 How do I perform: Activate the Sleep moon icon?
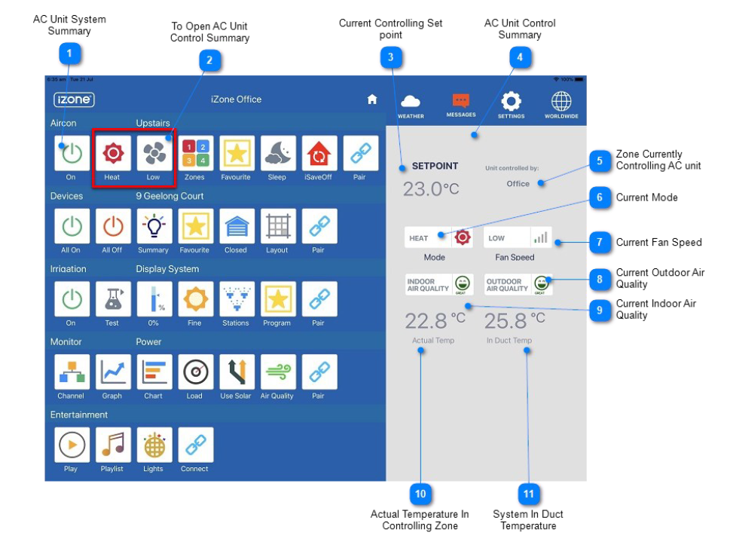[x=278, y=153]
